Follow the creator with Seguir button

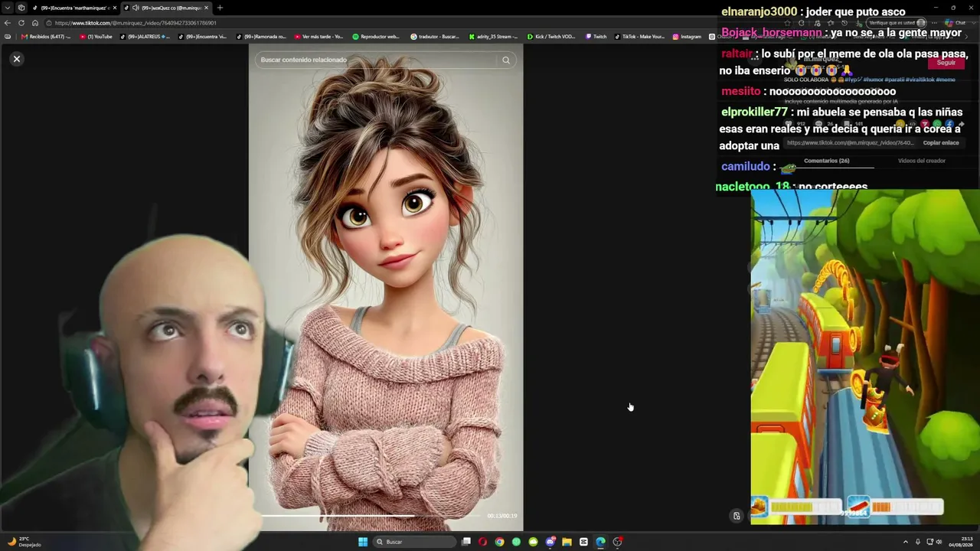click(x=946, y=63)
